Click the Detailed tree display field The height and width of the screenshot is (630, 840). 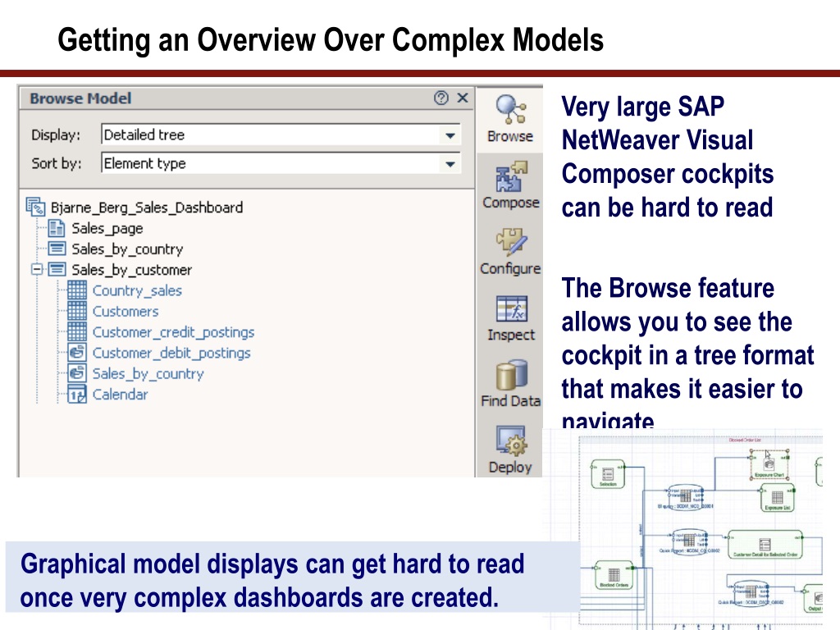point(281,135)
